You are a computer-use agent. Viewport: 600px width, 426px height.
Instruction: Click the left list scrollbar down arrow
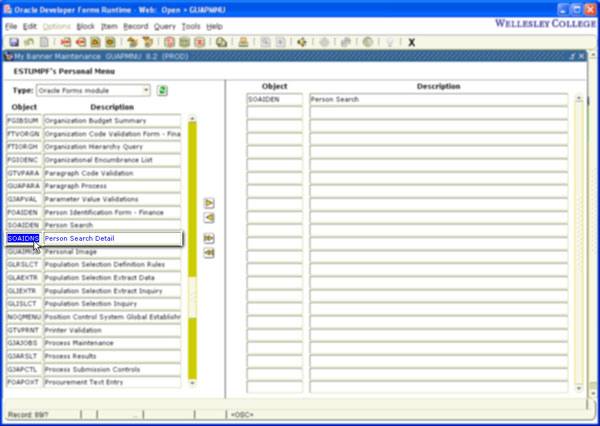point(192,382)
